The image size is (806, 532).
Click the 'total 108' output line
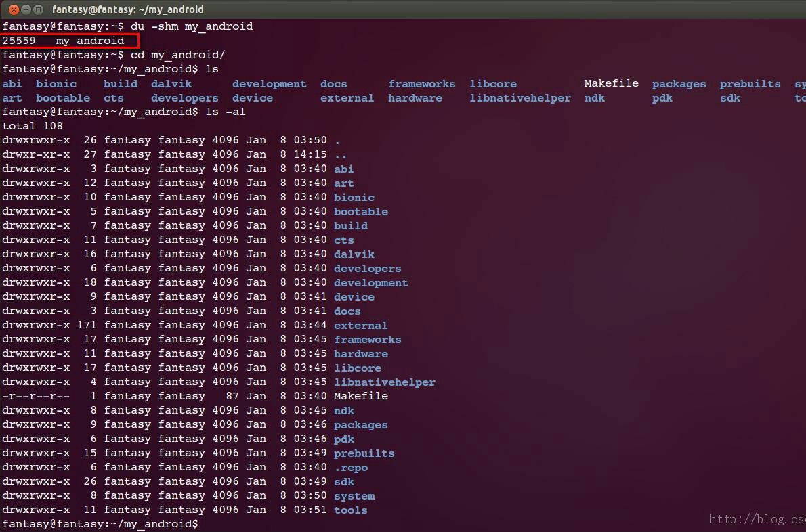(33, 126)
